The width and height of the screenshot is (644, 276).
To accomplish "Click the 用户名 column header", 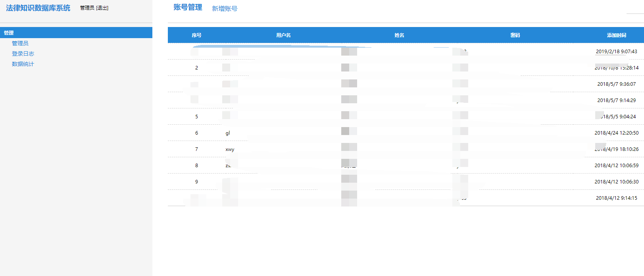I will (x=283, y=35).
